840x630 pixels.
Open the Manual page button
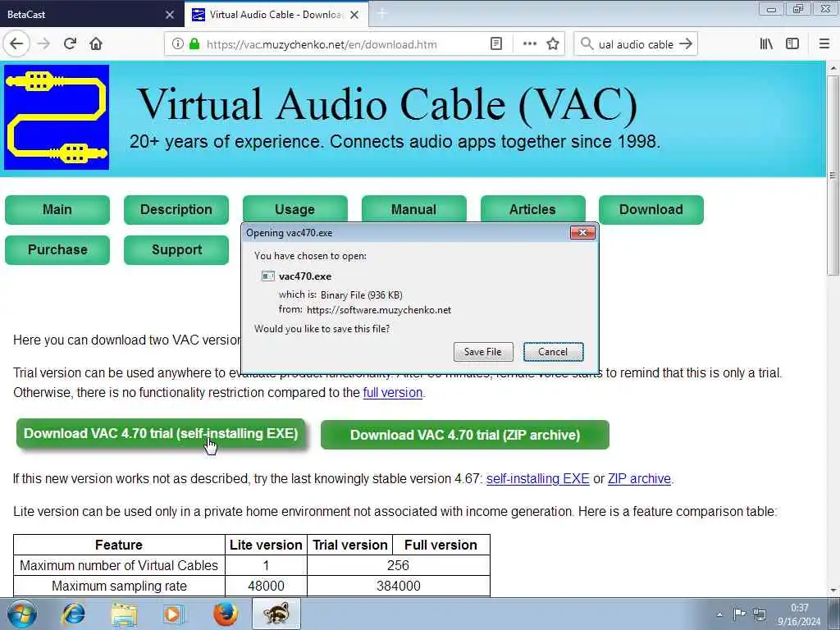pyautogui.click(x=414, y=209)
